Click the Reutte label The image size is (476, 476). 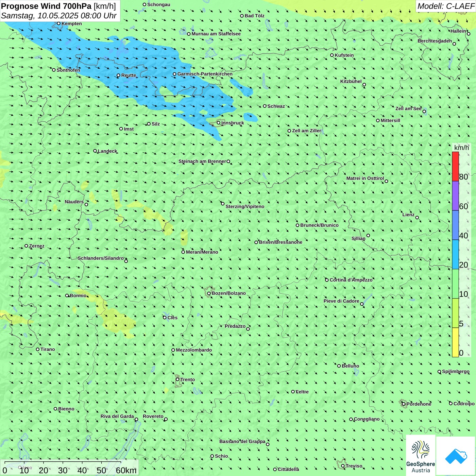tap(129, 75)
